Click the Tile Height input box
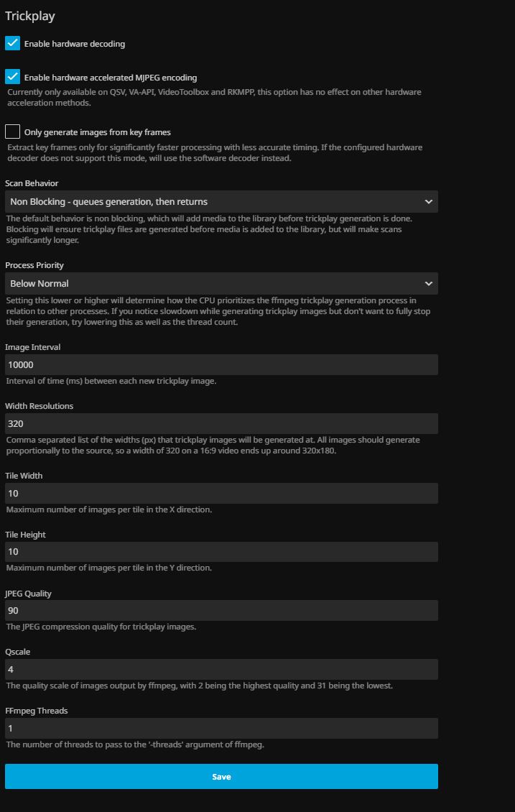 click(221, 552)
